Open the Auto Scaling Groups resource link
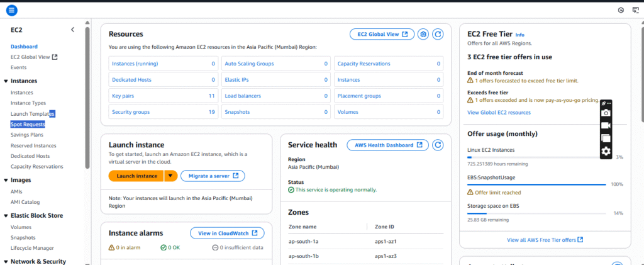644x265 pixels. 249,64
